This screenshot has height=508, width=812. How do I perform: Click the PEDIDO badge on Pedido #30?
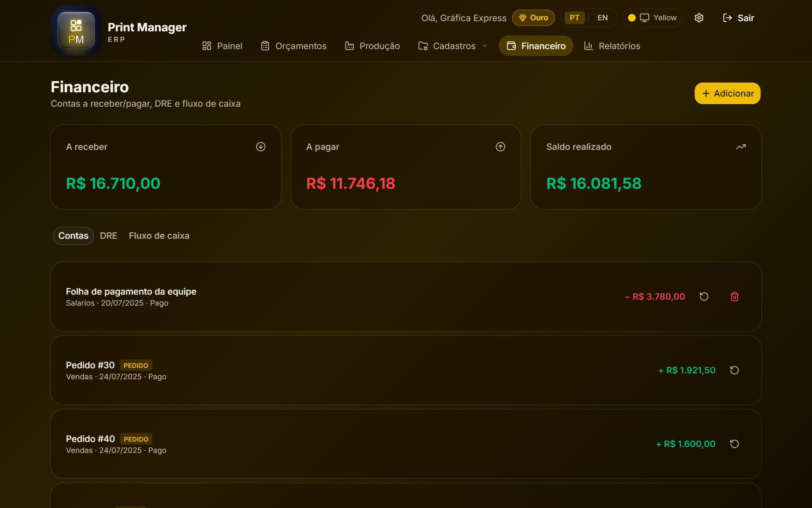pos(136,365)
